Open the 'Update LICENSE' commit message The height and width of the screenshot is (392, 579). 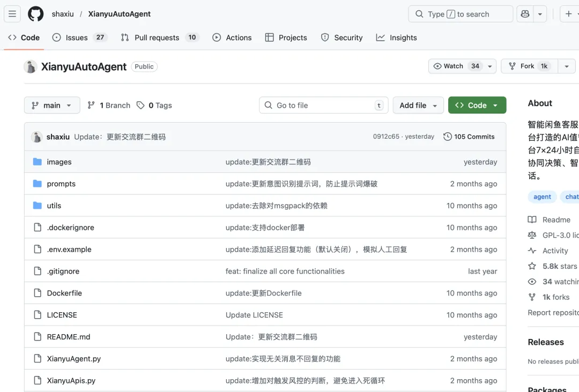pyautogui.click(x=254, y=315)
